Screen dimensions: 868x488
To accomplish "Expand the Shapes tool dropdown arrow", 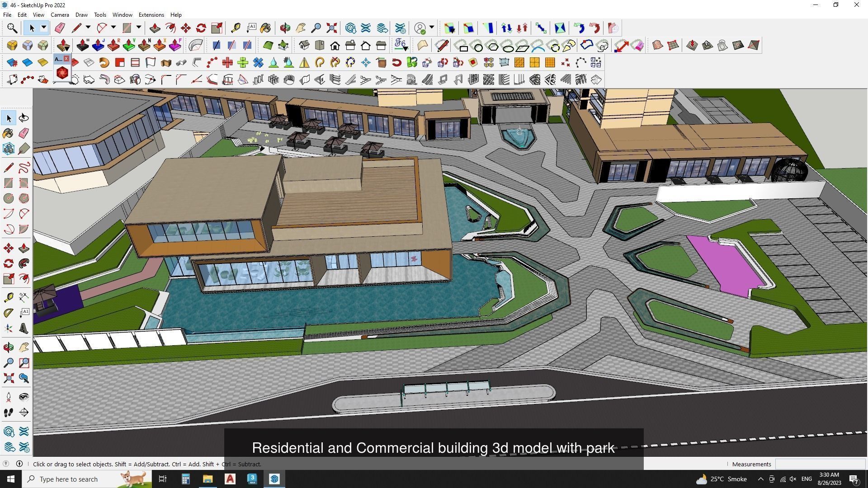I will click(x=139, y=28).
